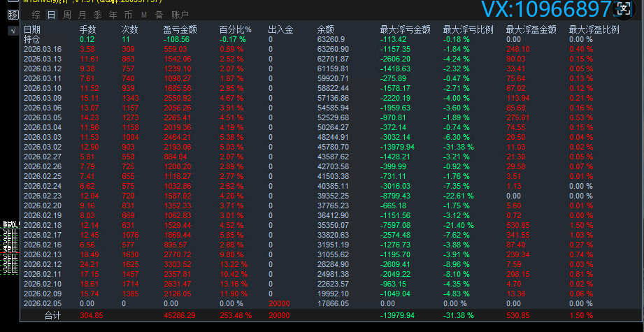
Task: Click the M tab
Action: pos(143,14)
